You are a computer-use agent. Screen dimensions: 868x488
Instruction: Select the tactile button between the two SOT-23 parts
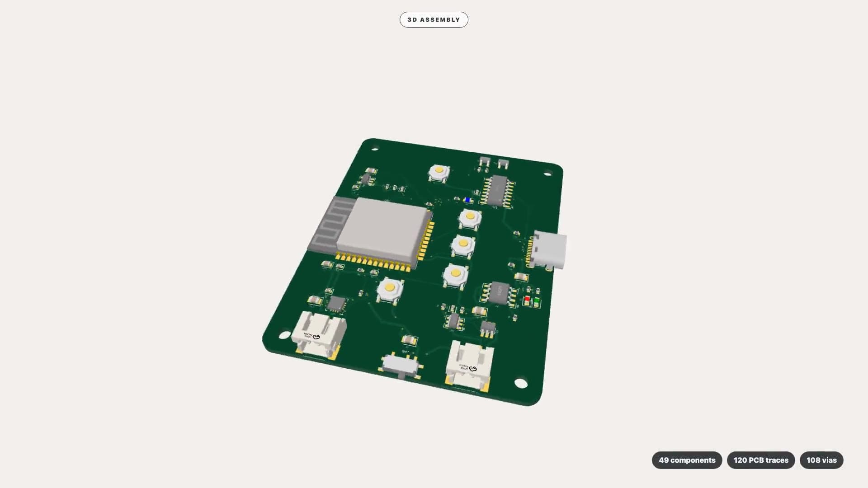click(x=439, y=173)
